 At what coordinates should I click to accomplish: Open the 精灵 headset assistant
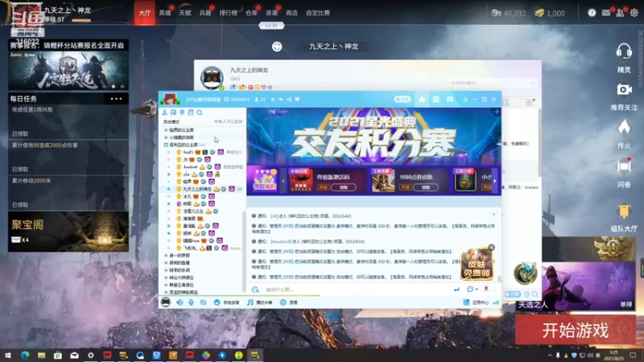pos(624,52)
